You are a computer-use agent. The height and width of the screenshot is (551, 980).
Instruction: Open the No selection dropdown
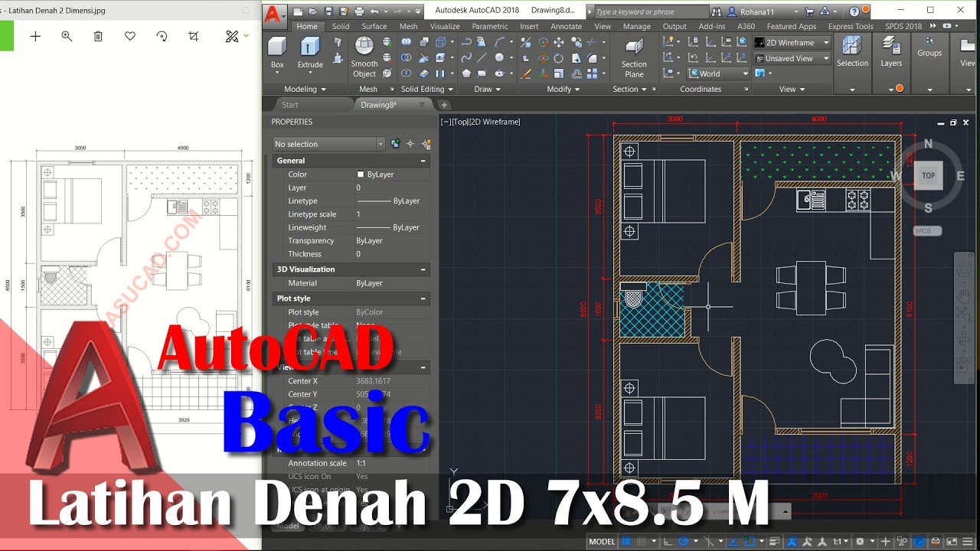(328, 144)
